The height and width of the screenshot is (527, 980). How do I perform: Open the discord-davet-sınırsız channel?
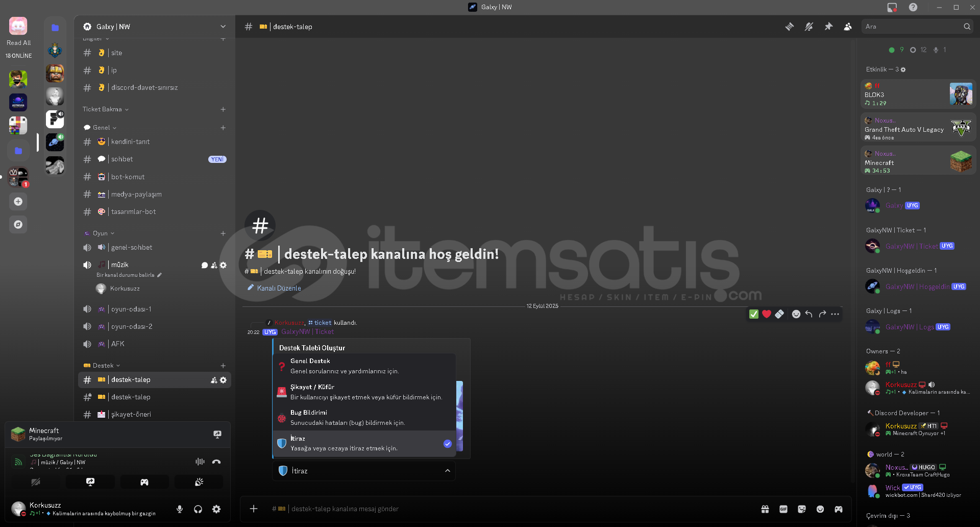click(154, 87)
